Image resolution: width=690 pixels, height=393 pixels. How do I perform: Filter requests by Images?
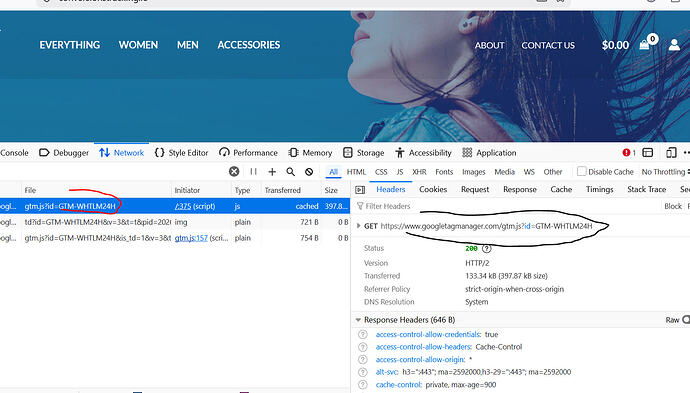point(473,172)
